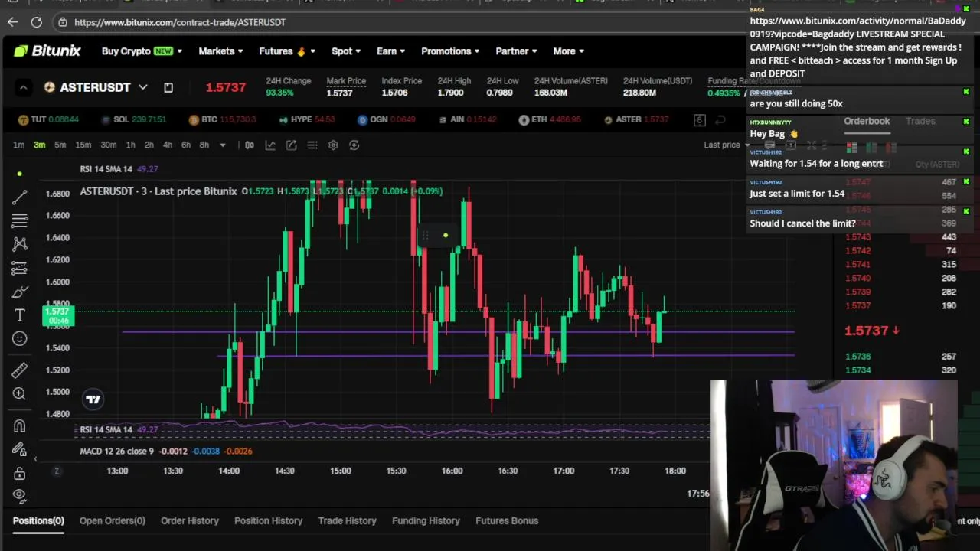This screenshot has width=980, height=551.
Task: Open the Markets dropdown menu
Action: (x=220, y=51)
